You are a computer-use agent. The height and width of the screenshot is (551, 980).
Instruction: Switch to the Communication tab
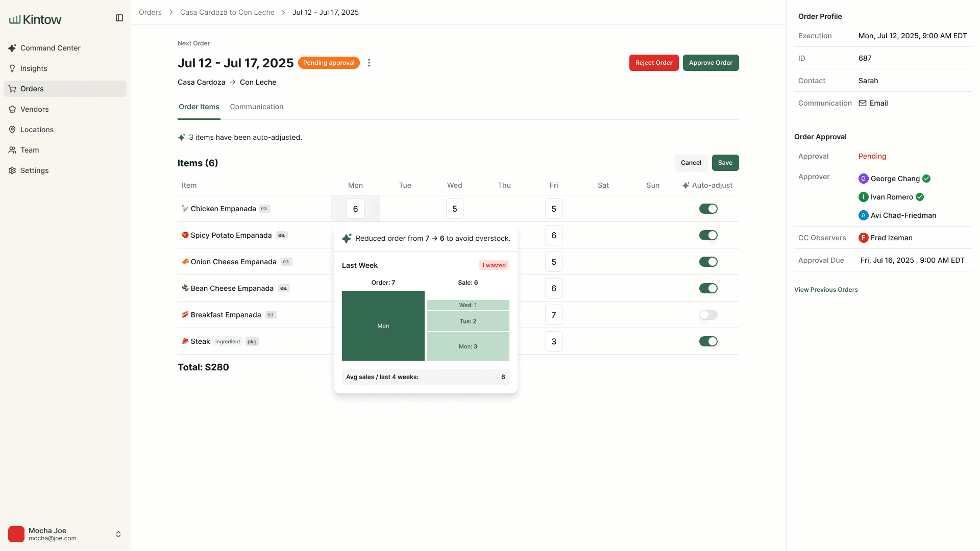(256, 107)
